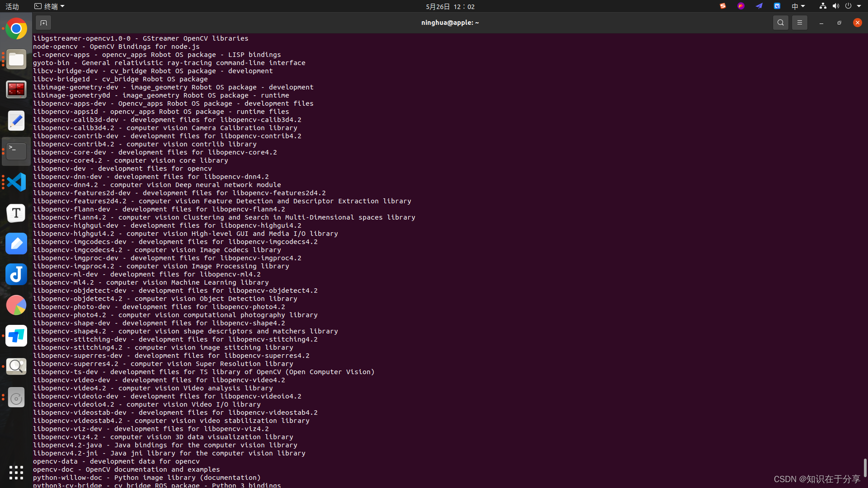Screen dimensions: 868x488
Task: Click the 'libopencv-ml4.2' Machine Learning line
Action: 151,282
